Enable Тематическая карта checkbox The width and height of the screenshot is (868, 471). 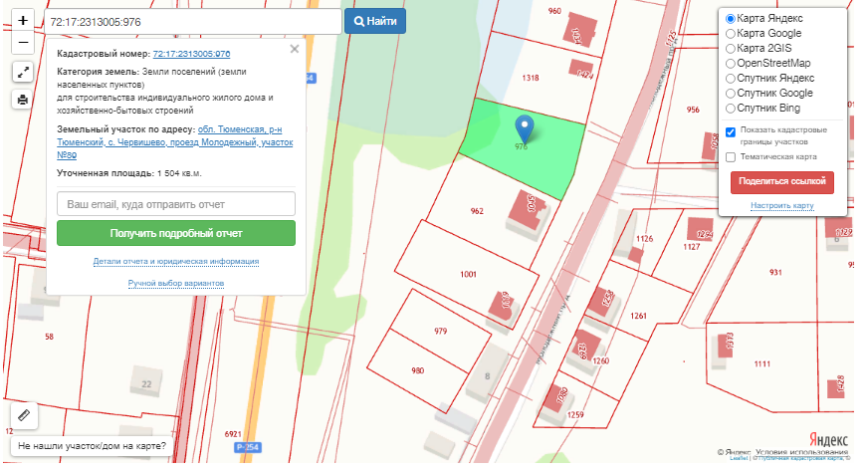(731, 157)
